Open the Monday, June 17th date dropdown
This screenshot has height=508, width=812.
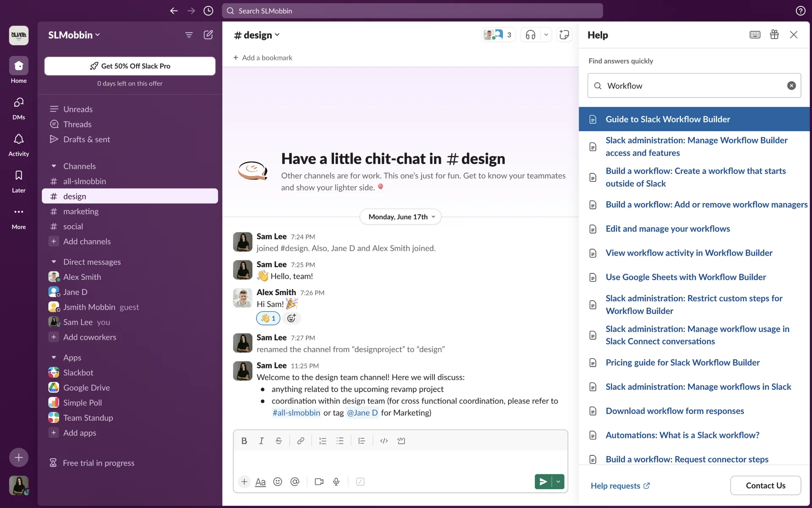(401, 217)
